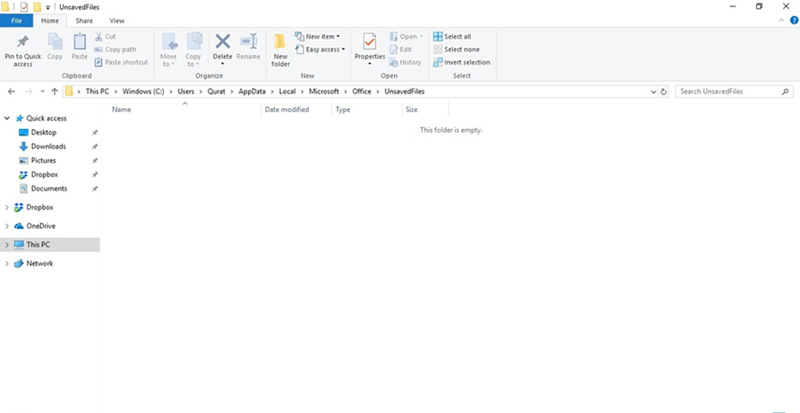800x413 pixels.
Task: Switch to the View ribbon tab
Action: pyautogui.click(x=117, y=20)
